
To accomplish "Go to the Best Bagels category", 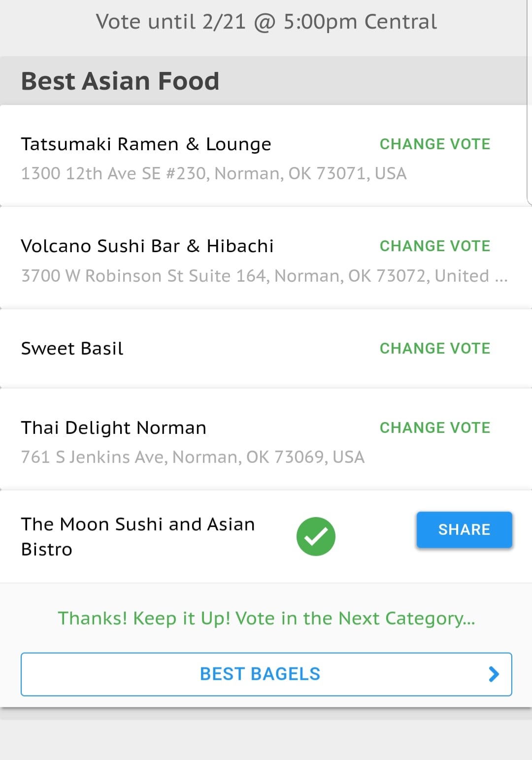I will point(266,674).
